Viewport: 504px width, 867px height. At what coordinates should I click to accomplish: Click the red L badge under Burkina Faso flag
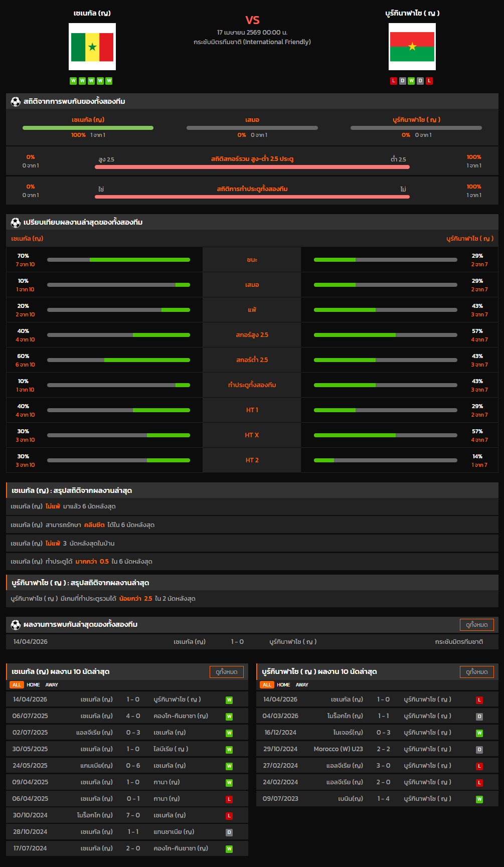click(x=394, y=81)
